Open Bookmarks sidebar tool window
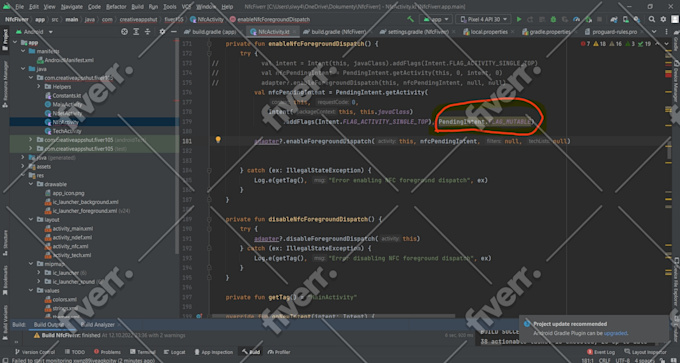680x363 pixels. click(5, 280)
